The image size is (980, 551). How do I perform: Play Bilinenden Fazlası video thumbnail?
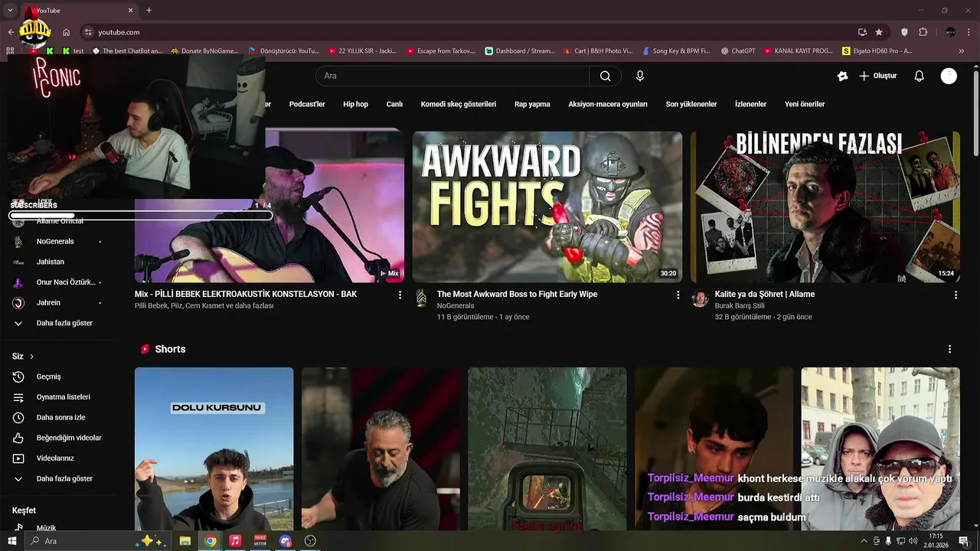click(825, 207)
